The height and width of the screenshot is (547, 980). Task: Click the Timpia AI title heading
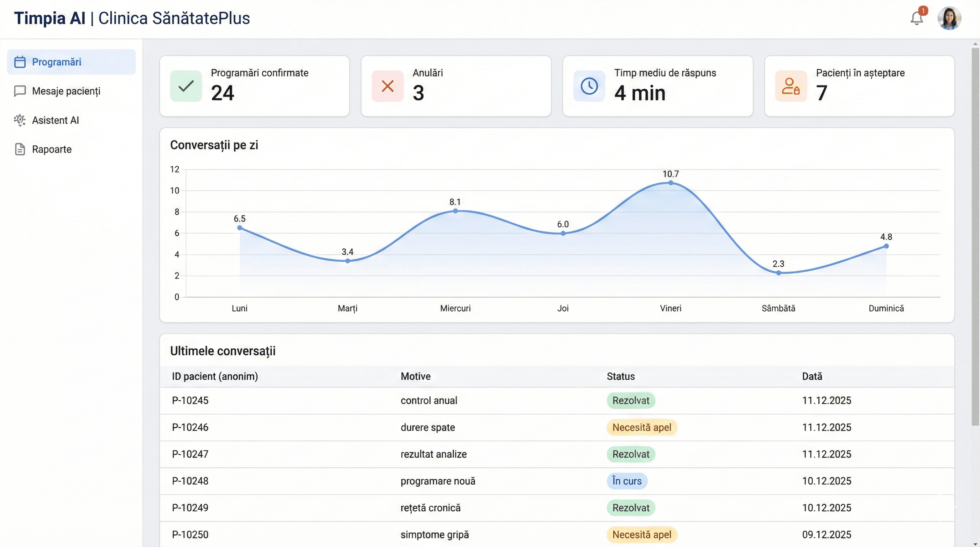click(50, 17)
